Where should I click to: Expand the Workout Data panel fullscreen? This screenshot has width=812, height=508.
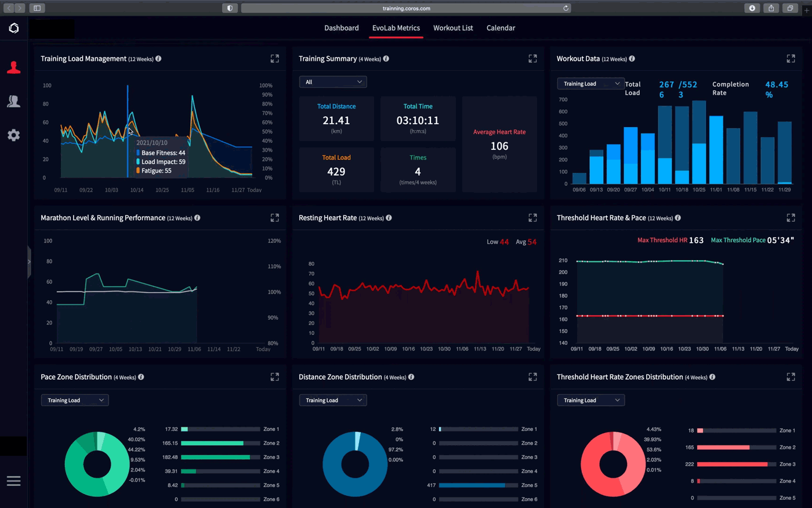tap(791, 59)
